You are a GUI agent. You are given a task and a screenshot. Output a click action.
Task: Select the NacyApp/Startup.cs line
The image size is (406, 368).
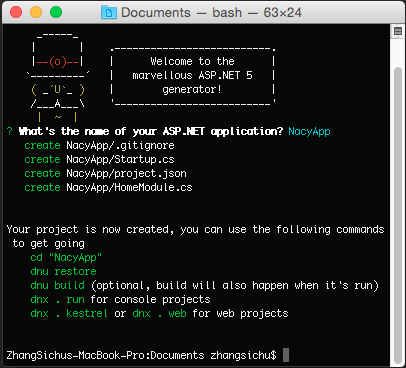point(99,159)
